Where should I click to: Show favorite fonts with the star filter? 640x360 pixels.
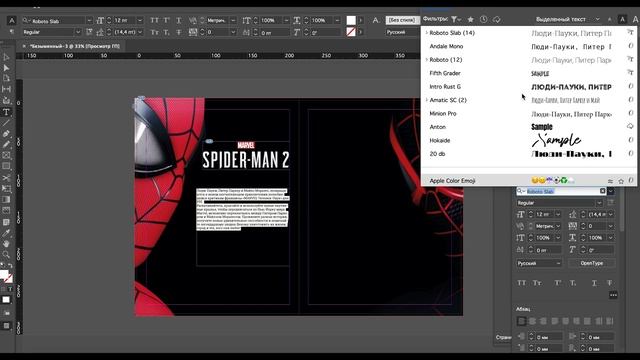pos(471,19)
